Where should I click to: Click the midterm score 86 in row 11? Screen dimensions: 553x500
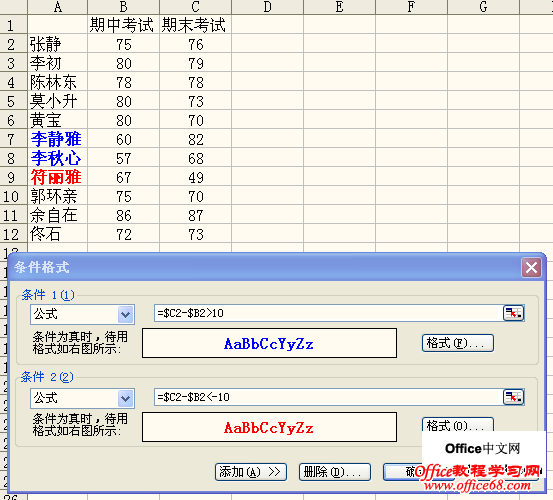(x=123, y=215)
